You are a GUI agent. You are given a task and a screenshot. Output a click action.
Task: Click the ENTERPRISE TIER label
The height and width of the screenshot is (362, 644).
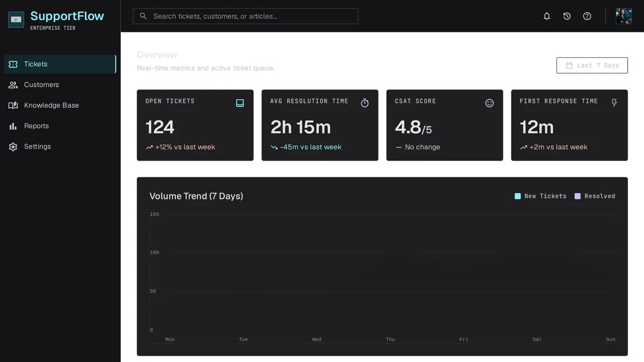click(53, 28)
